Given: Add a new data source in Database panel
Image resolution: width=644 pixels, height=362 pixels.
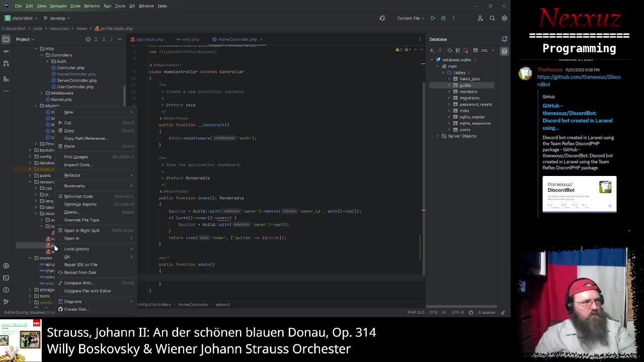Looking at the screenshot, I should coord(432,50).
